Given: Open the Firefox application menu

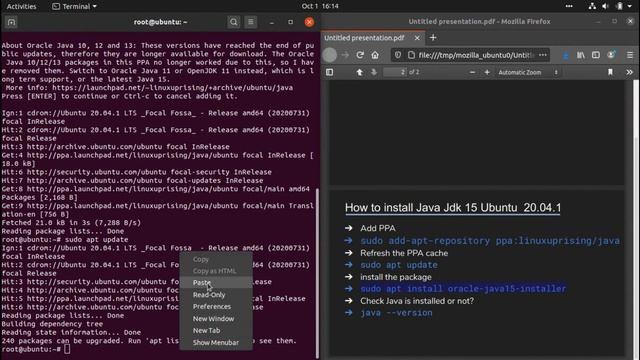Looking at the screenshot, I should click(x=630, y=55).
